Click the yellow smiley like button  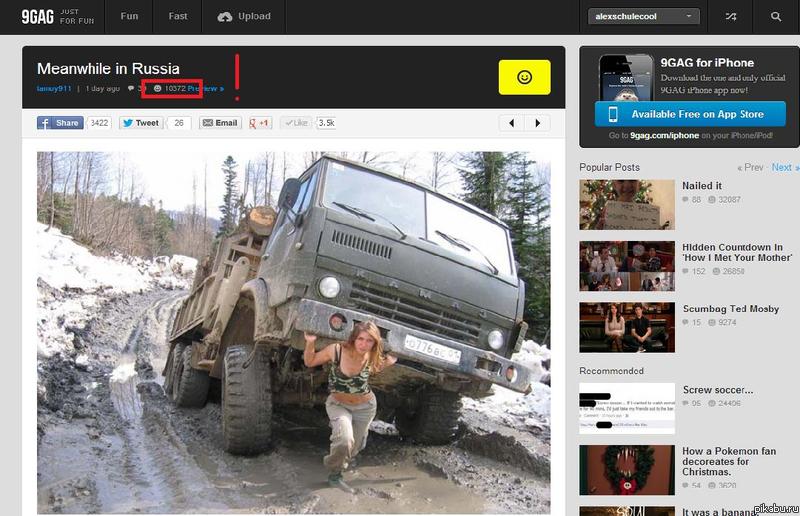tap(524, 77)
